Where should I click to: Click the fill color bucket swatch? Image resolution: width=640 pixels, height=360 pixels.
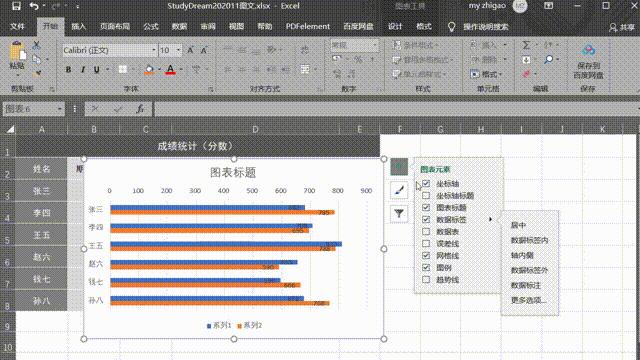150,70
